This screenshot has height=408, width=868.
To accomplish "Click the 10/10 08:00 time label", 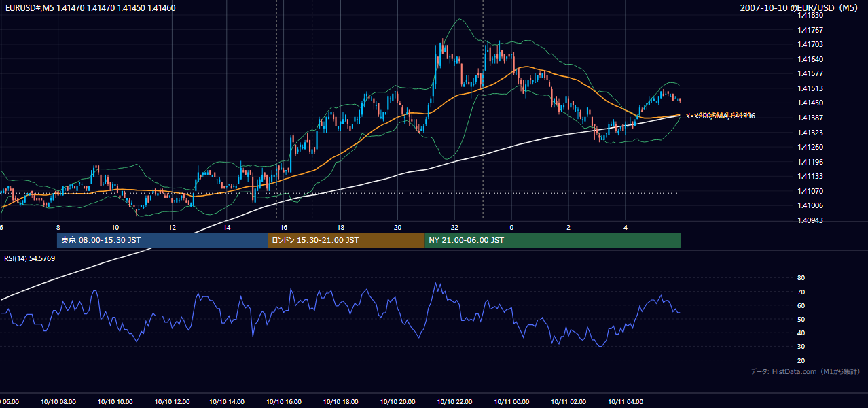I will [58, 402].
